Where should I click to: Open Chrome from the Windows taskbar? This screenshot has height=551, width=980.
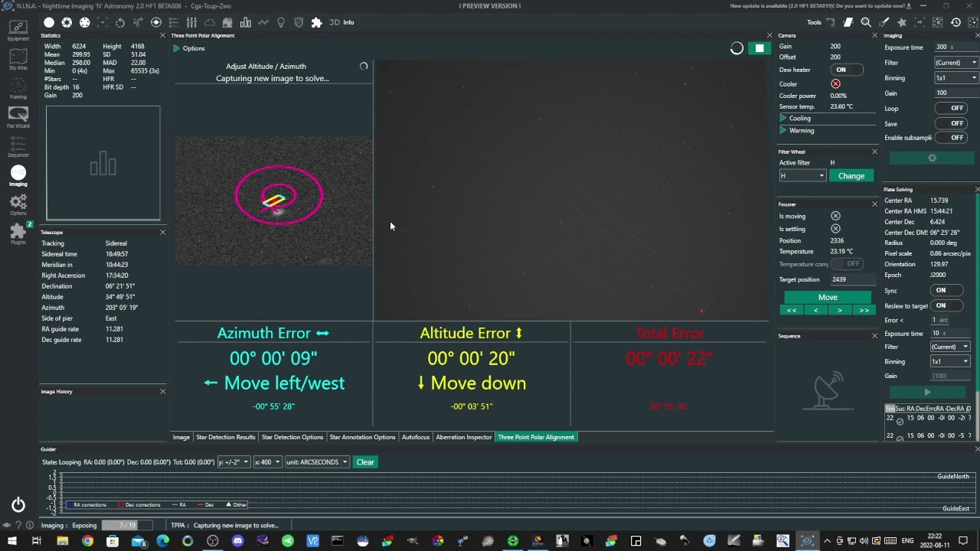click(x=87, y=541)
